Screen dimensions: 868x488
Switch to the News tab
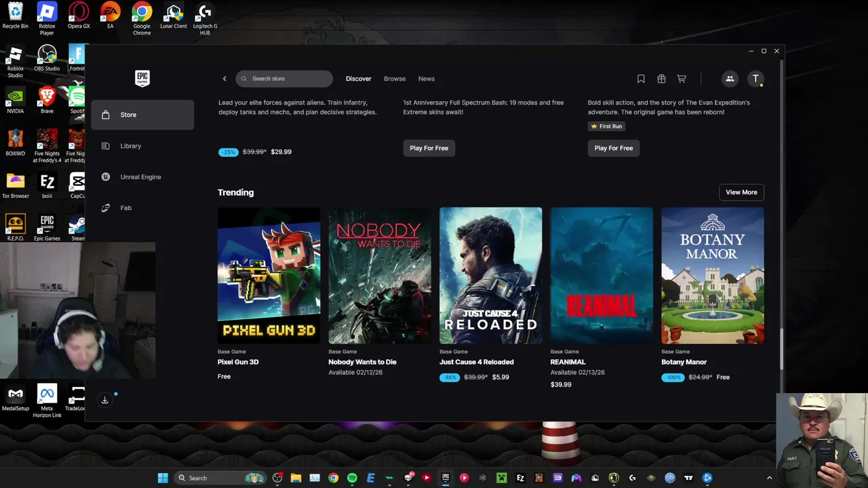point(426,79)
